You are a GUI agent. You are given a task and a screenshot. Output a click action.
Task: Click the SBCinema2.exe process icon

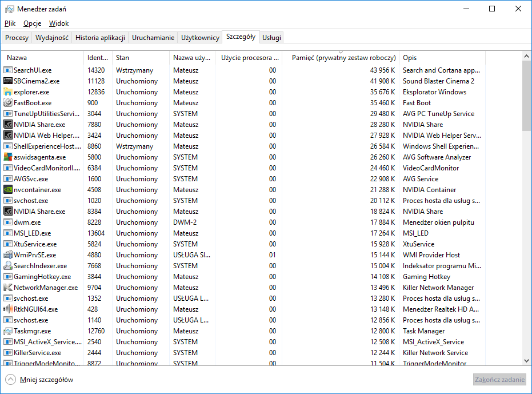pos(8,81)
